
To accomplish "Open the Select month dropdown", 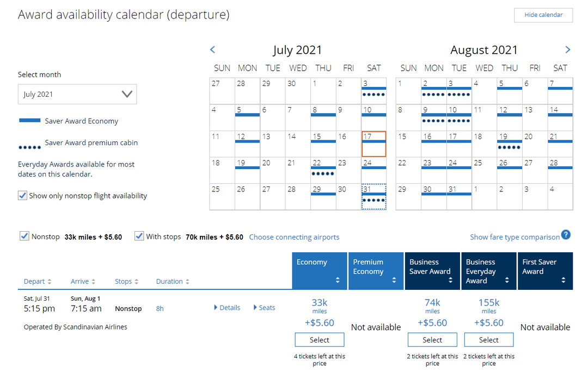I will (x=77, y=94).
